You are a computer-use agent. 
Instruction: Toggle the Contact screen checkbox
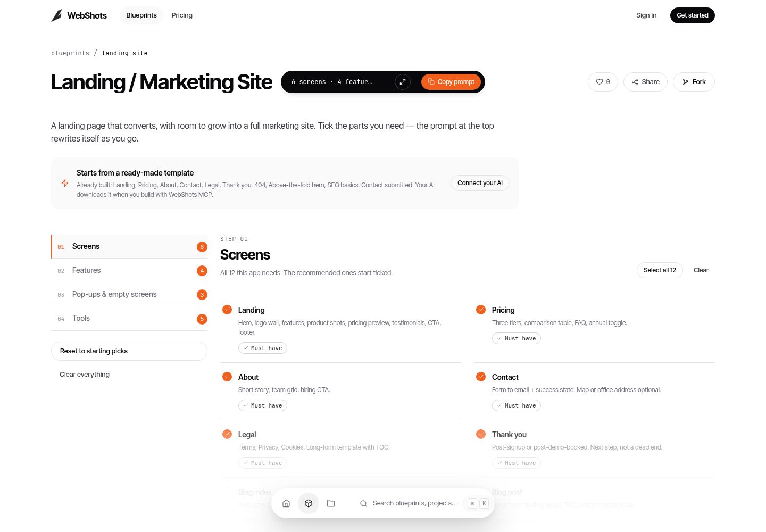[481, 377]
